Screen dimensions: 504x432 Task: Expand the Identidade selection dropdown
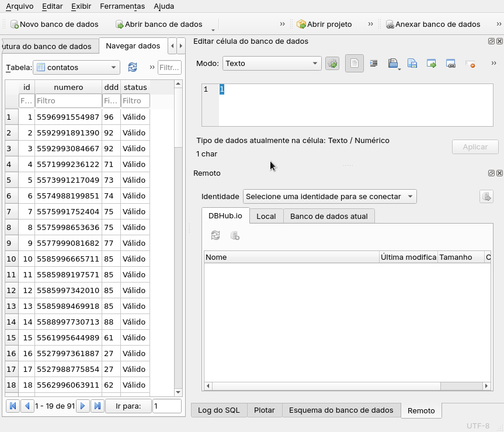coord(330,197)
